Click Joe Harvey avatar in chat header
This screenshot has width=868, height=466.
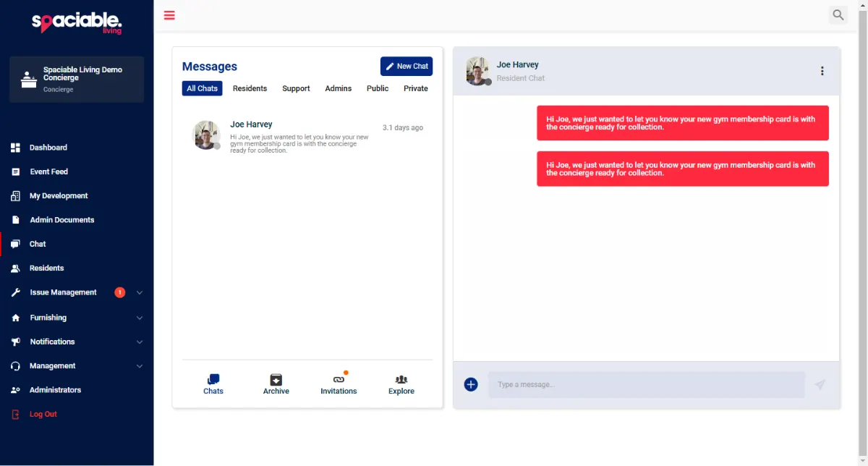478,71
